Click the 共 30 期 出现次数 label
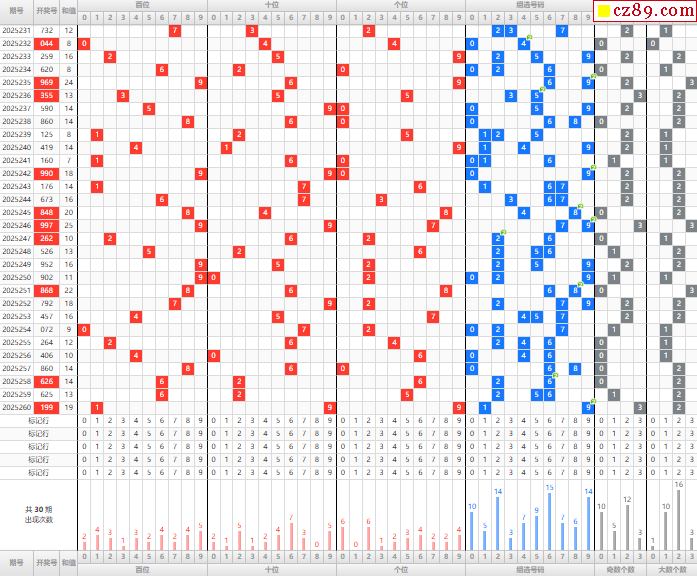Viewport: 697px width, 576px height. 39,515
